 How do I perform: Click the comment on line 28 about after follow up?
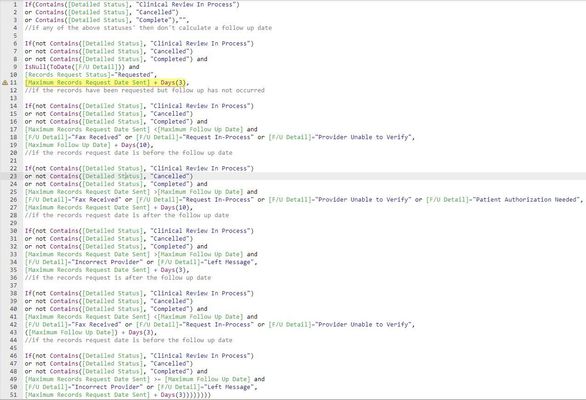tap(127, 215)
